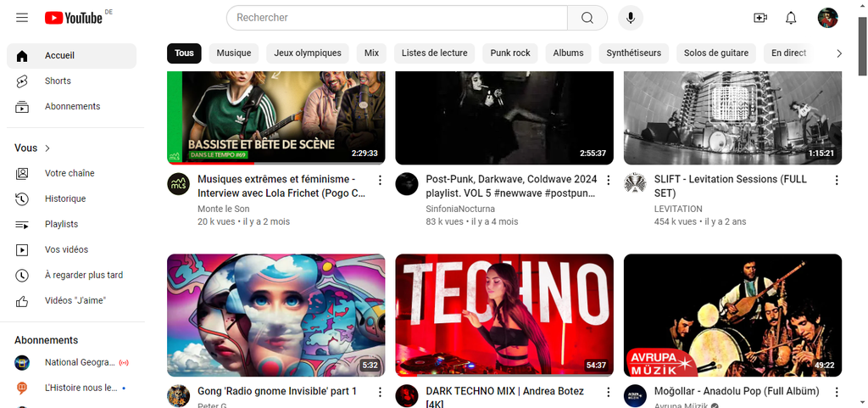Click inside the Rechercher search field
The image size is (868, 408).
[x=397, y=18]
